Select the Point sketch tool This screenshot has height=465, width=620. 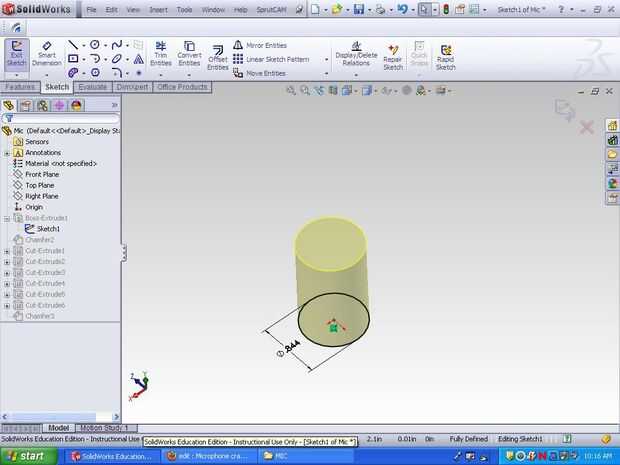(x=138, y=73)
